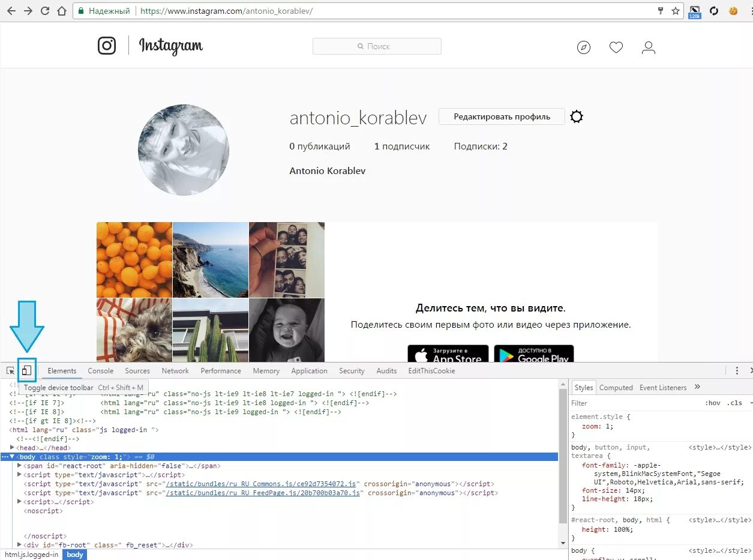Switch to the Application tab
Viewport: 753px width, 560px height.
(309, 371)
